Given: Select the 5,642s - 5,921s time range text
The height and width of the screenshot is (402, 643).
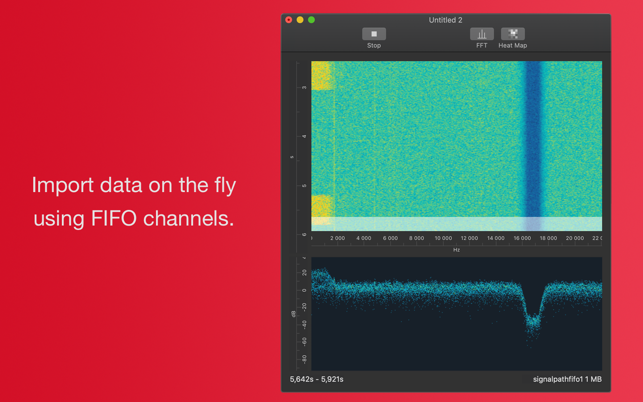Looking at the screenshot, I should point(316,379).
